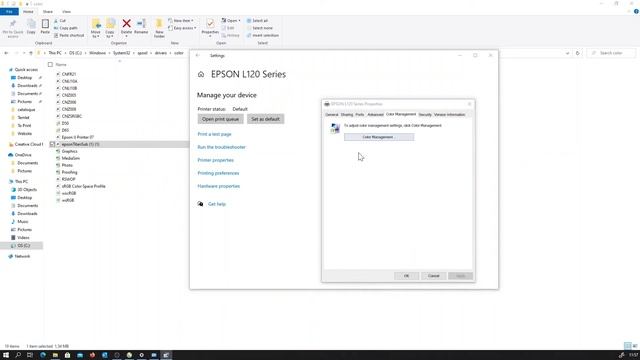Open the New item dropdown
Screen dimensions: 640x360
coord(180,20)
